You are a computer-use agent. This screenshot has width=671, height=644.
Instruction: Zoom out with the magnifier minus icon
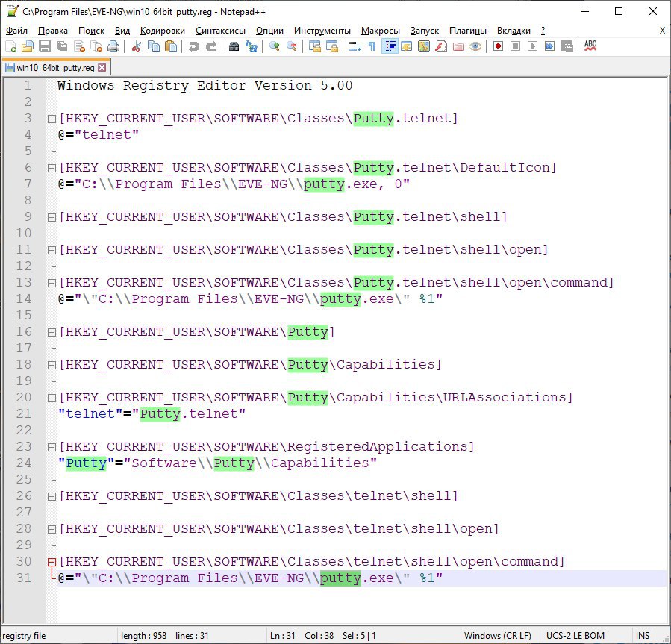pyautogui.click(x=291, y=46)
